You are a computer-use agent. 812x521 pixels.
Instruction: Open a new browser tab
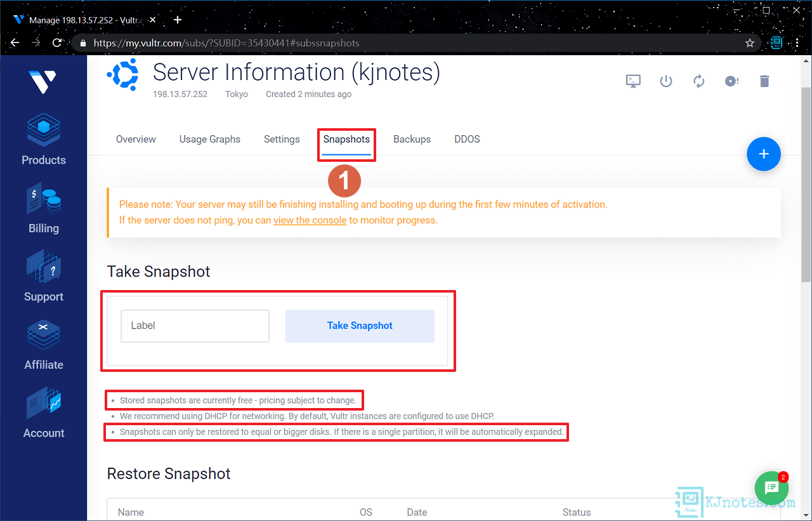pyautogui.click(x=178, y=20)
